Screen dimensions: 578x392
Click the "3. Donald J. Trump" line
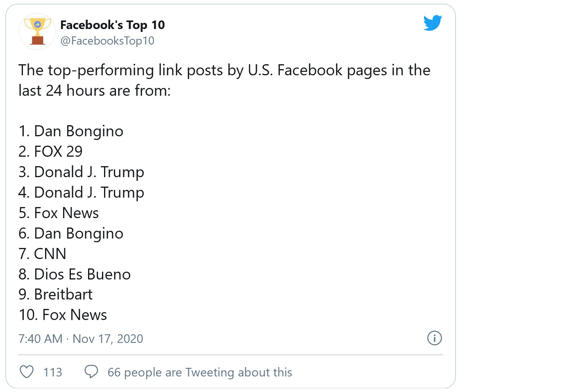[x=81, y=172]
